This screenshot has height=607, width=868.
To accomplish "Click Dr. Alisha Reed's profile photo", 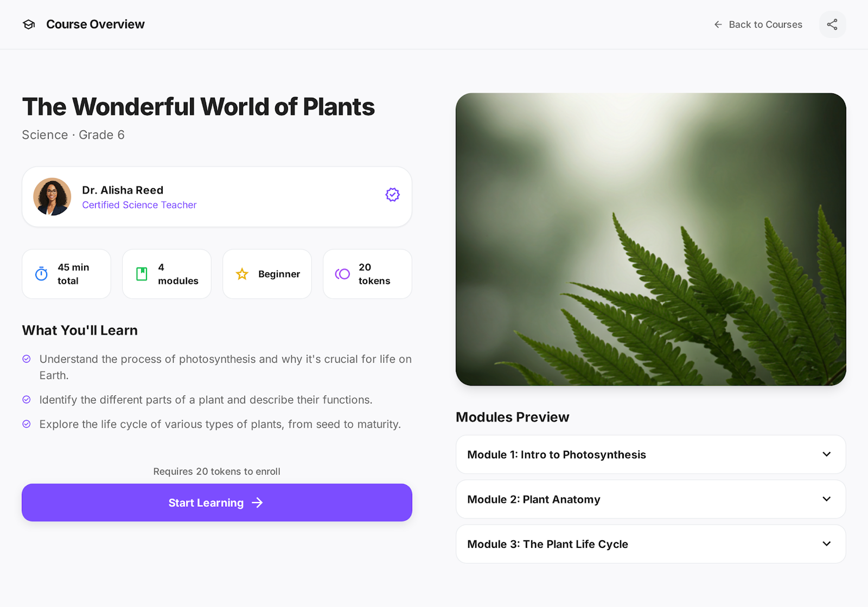I will point(52,196).
